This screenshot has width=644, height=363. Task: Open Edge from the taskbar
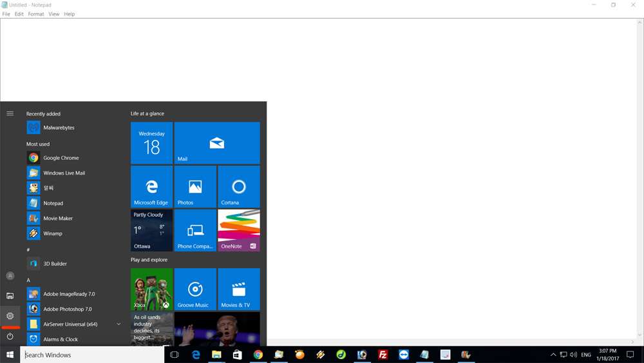tap(196, 355)
